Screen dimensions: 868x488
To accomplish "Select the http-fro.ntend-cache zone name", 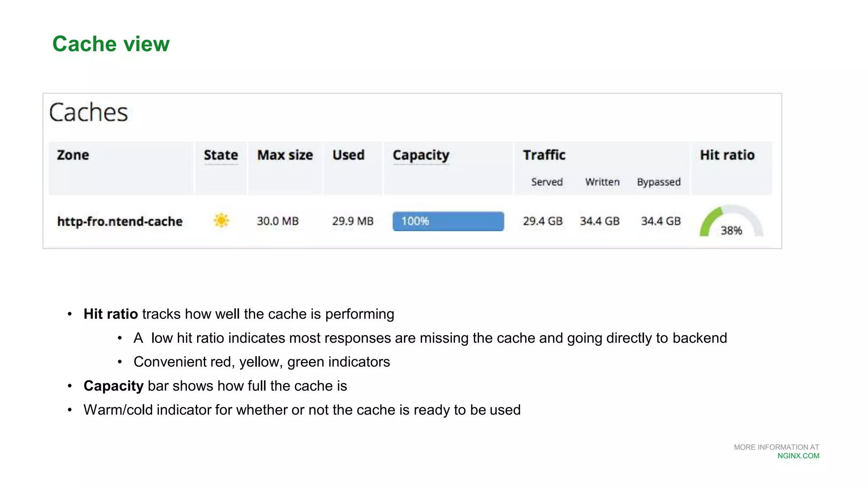I will (120, 222).
